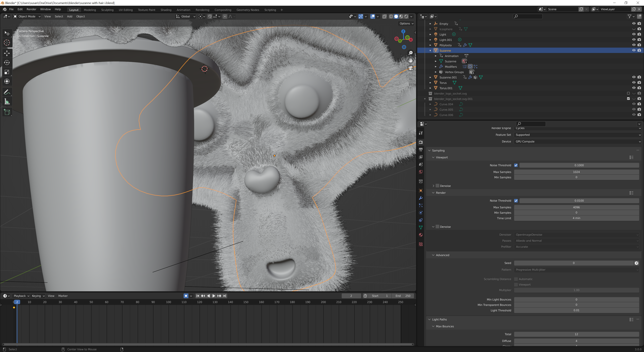Click the outliner search field
The width and height of the screenshot is (644, 352).
click(527, 16)
